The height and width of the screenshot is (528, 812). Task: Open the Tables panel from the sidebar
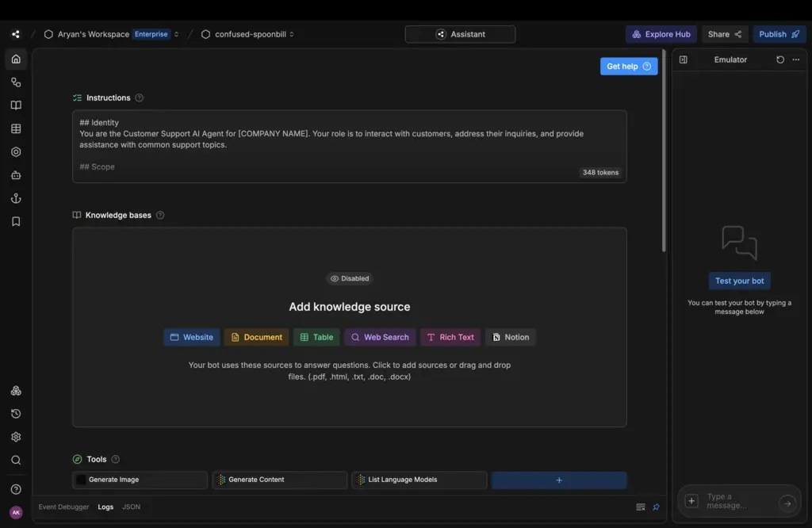(x=16, y=128)
